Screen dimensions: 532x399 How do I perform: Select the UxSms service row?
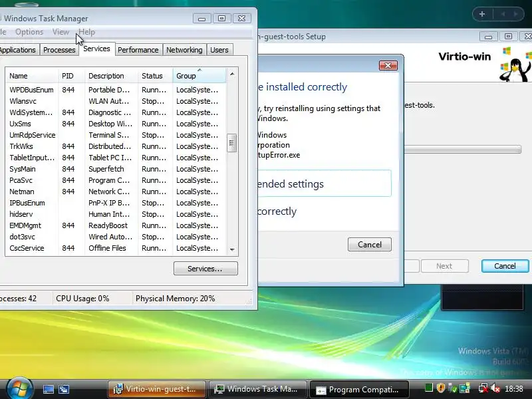pos(115,124)
